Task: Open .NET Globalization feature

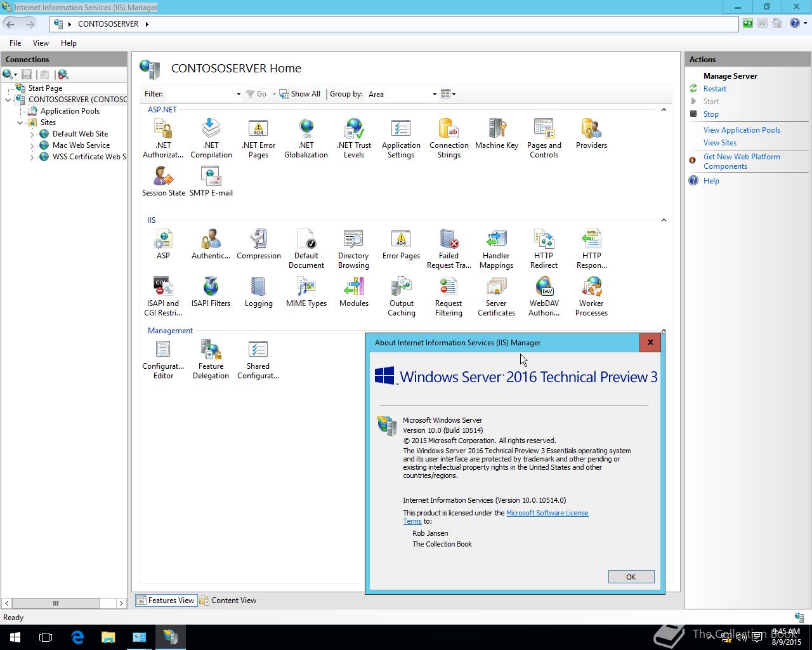Action: click(x=306, y=138)
